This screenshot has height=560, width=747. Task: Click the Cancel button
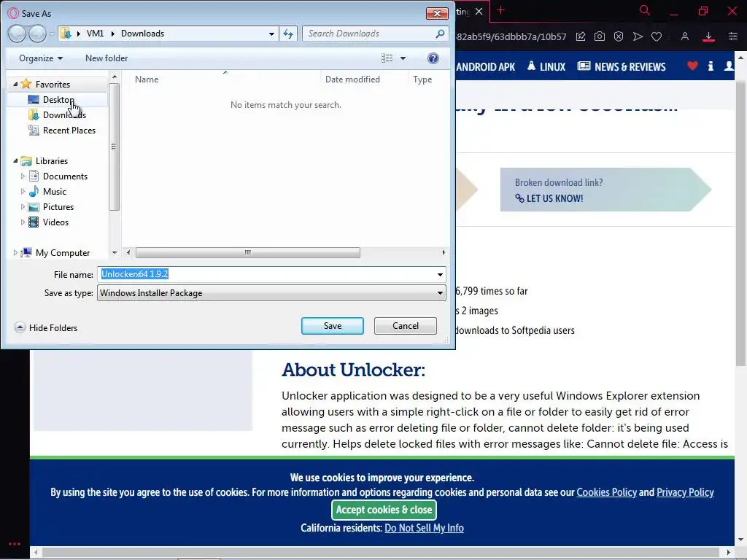(406, 326)
